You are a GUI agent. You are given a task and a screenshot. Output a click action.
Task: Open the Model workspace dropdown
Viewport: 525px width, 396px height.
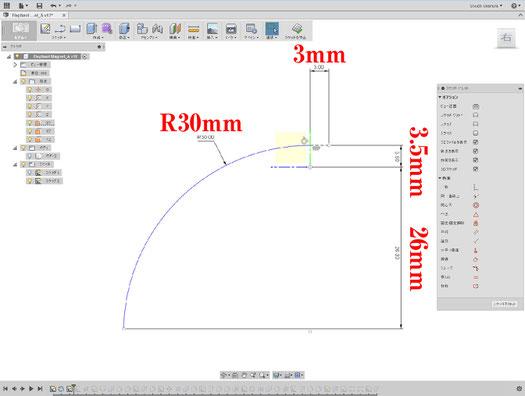click(19, 31)
